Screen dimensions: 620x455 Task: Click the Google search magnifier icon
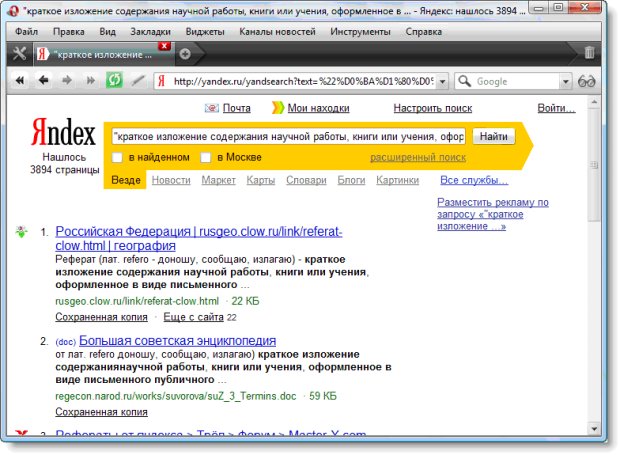point(465,81)
